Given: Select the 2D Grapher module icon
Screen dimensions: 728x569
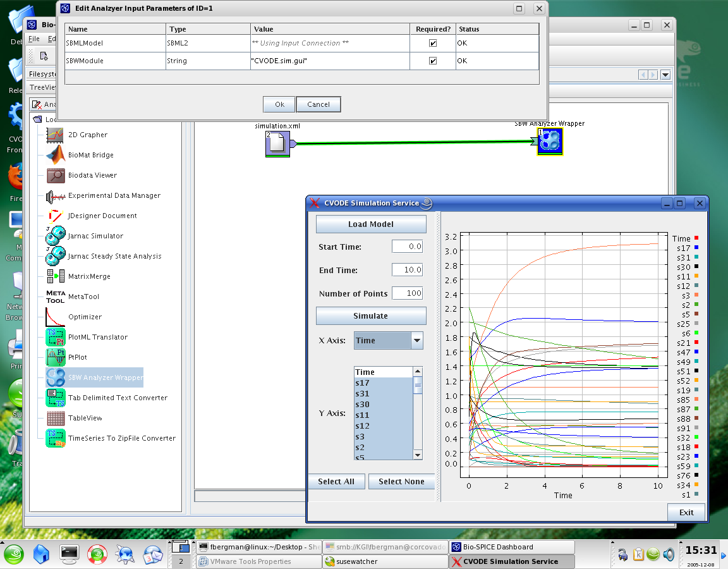Looking at the screenshot, I should [x=55, y=135].
